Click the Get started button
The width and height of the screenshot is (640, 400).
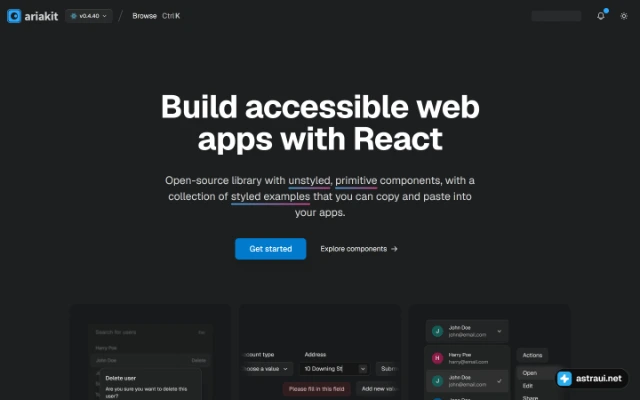tap(270, 249)
